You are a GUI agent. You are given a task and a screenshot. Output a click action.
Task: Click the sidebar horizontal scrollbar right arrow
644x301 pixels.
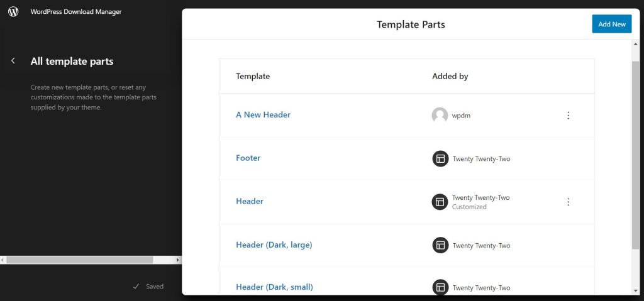177,260
